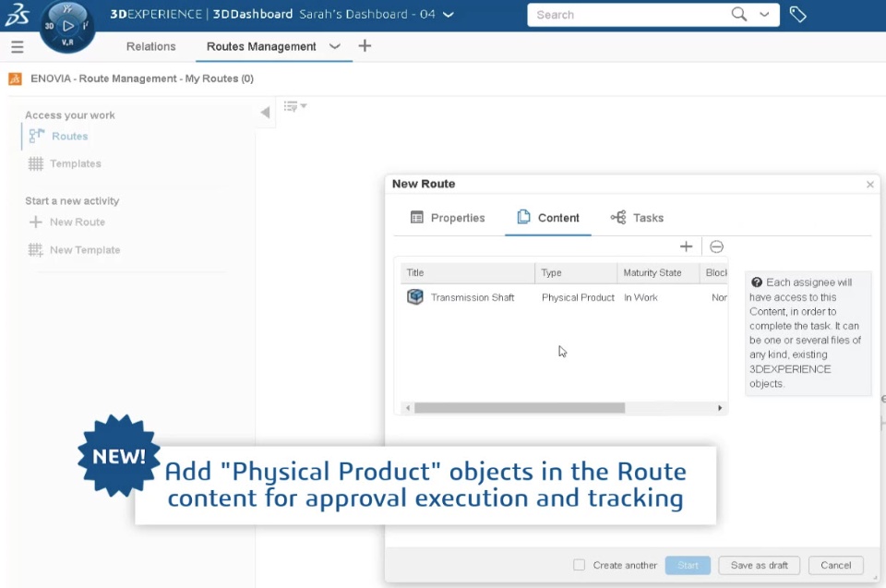Click the Transmission Shaft product icon
Image resolution: width=886 pixels, height=588 pixels.
tap(415, 297)
